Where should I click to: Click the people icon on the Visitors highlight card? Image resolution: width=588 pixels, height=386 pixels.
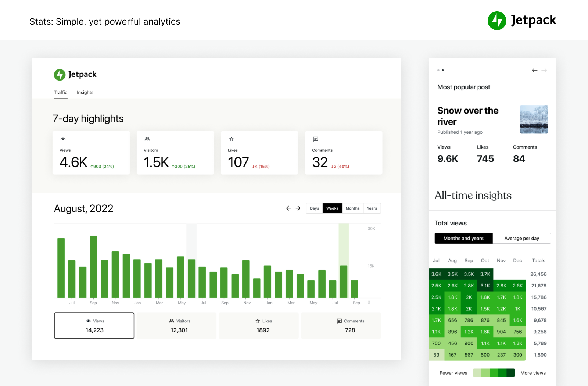147,139
